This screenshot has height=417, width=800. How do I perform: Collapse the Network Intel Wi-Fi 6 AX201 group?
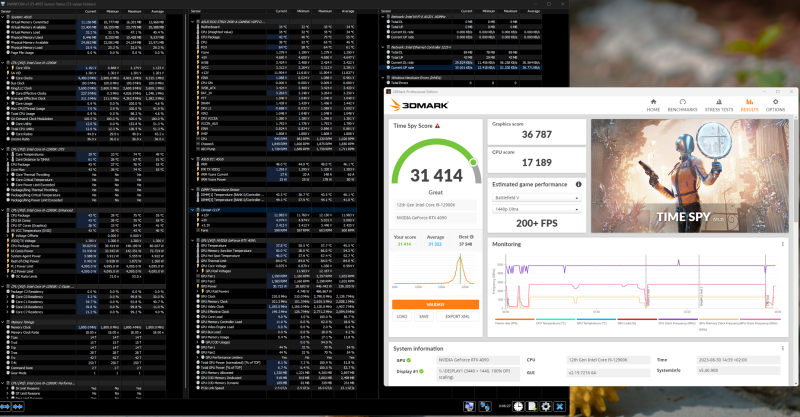[383, 17]
